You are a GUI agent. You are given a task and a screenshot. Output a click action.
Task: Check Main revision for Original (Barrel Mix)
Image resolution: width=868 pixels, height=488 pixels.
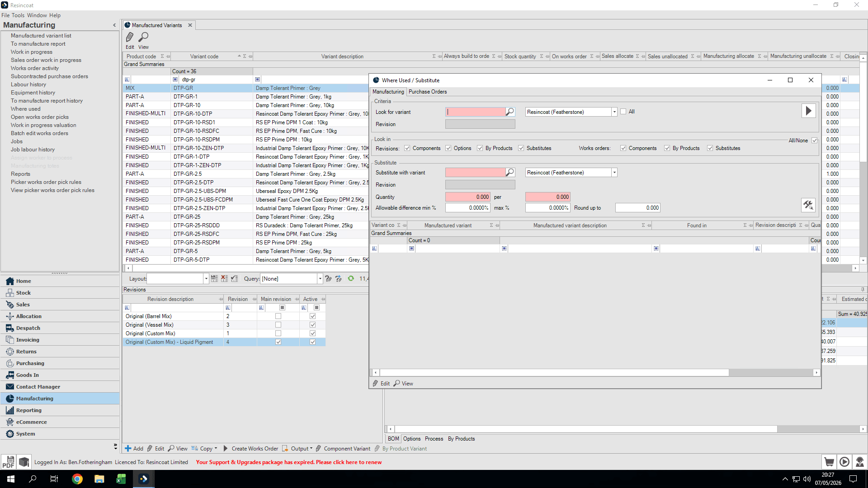point(278,316)
